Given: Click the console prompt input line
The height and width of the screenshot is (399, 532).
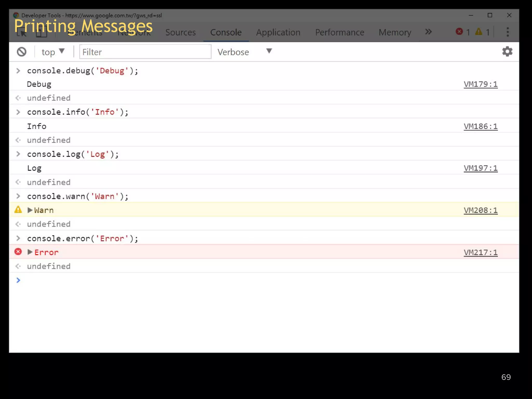Looking at the screenshot, I should (264, 280).
